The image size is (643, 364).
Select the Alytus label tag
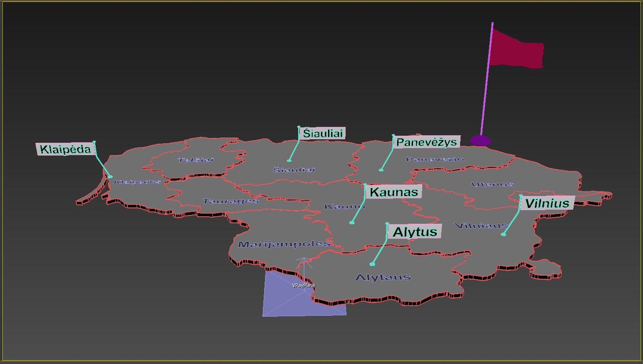pyautogui.click(x=415, y=232)
